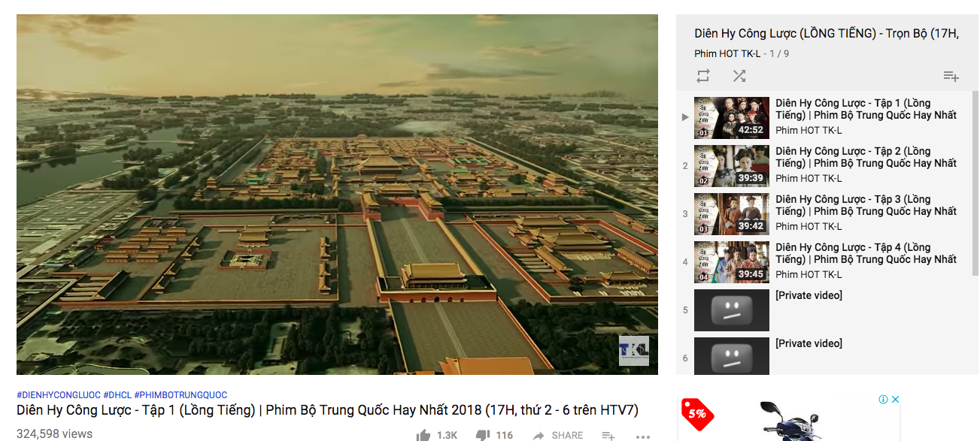Close the advertisement with X icon
This screenshot has height=441, width=980.
895,400
